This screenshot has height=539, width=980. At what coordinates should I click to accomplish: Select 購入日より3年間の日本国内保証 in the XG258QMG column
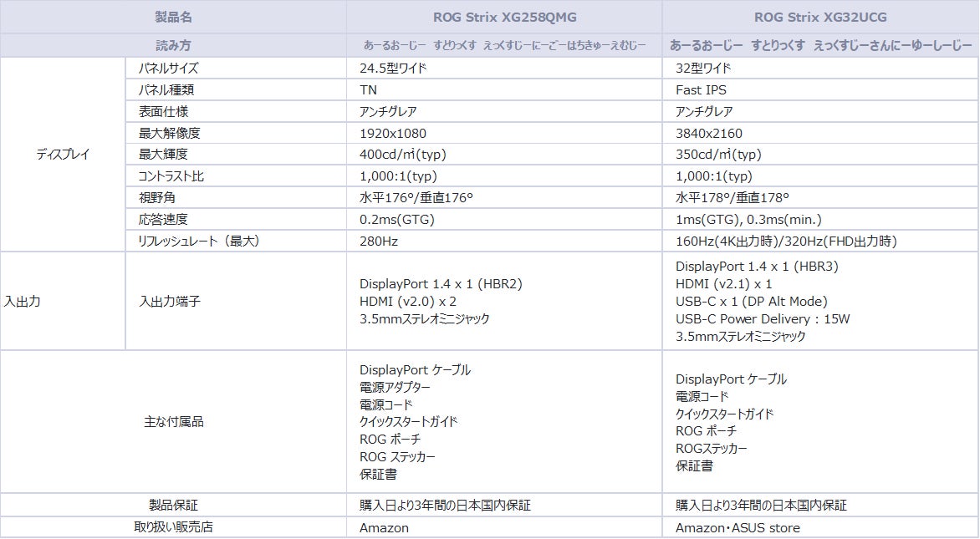click(445, 505)
